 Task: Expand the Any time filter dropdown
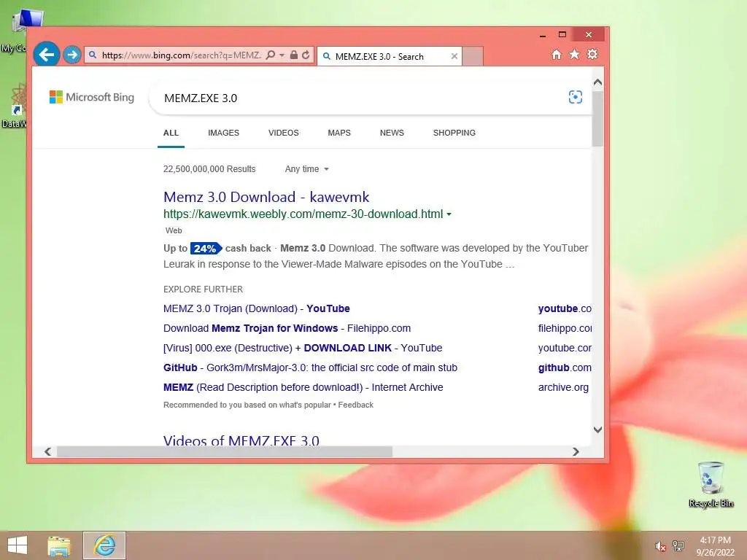click(x=307, y=169)
